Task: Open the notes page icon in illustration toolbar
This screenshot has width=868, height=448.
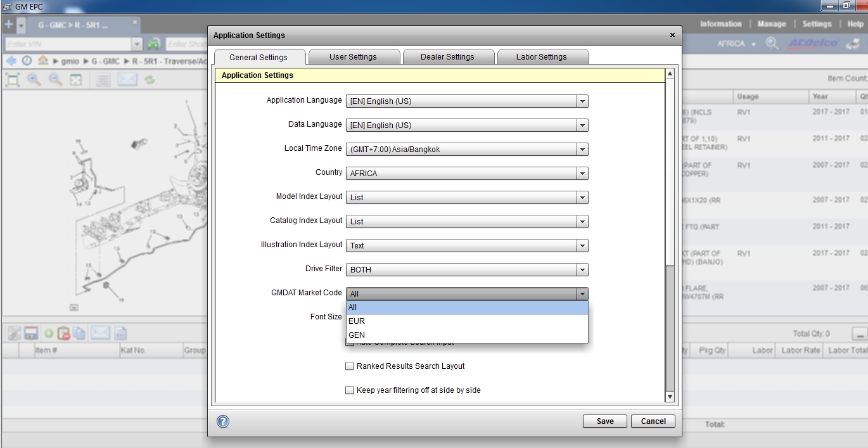Action: coord(103,80)
